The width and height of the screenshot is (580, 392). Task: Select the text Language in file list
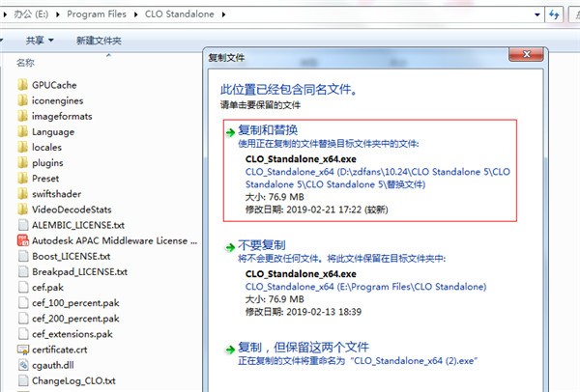click(53, 132)
